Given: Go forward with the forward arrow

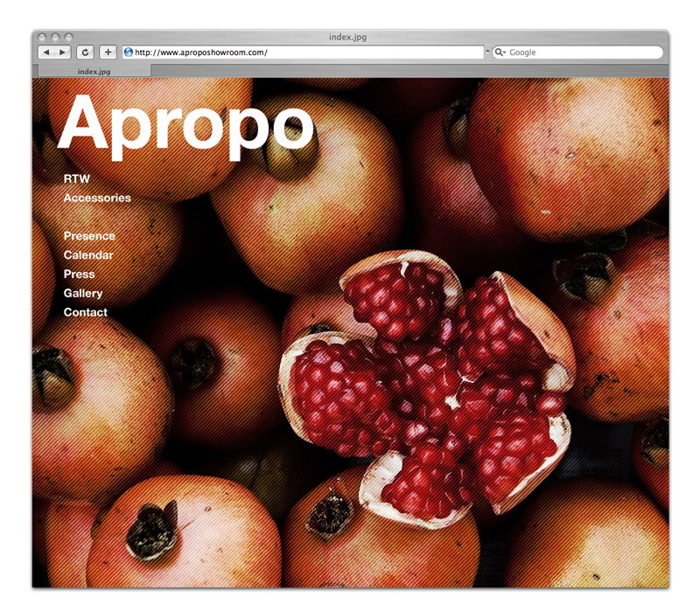Looking at the screenshot, I should pyautogui.click(x=62, y=52).
